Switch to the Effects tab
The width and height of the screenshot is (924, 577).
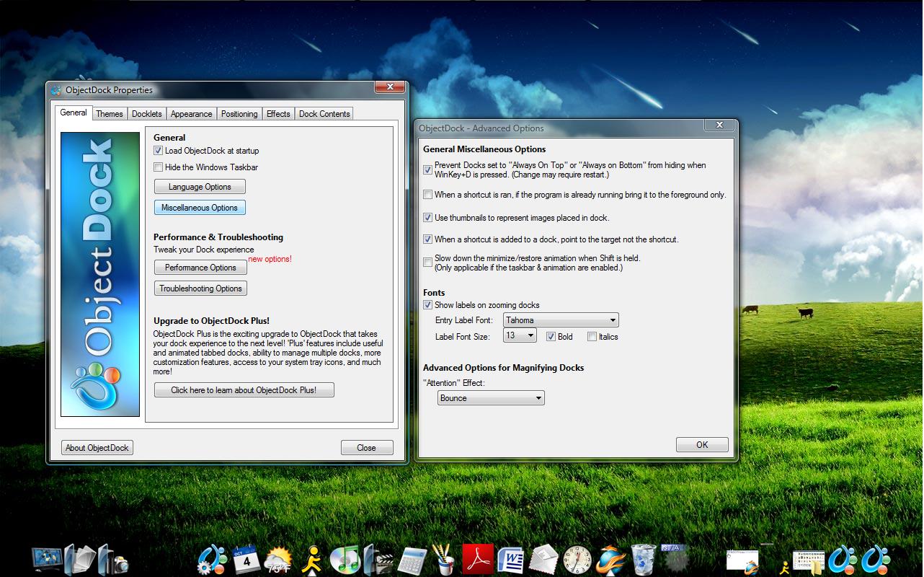coord(278,114)
